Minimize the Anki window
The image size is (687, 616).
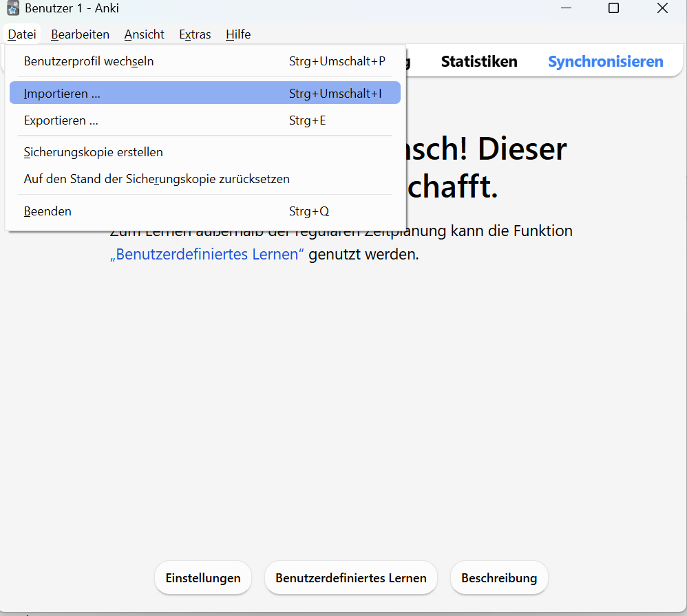(566, 8)
